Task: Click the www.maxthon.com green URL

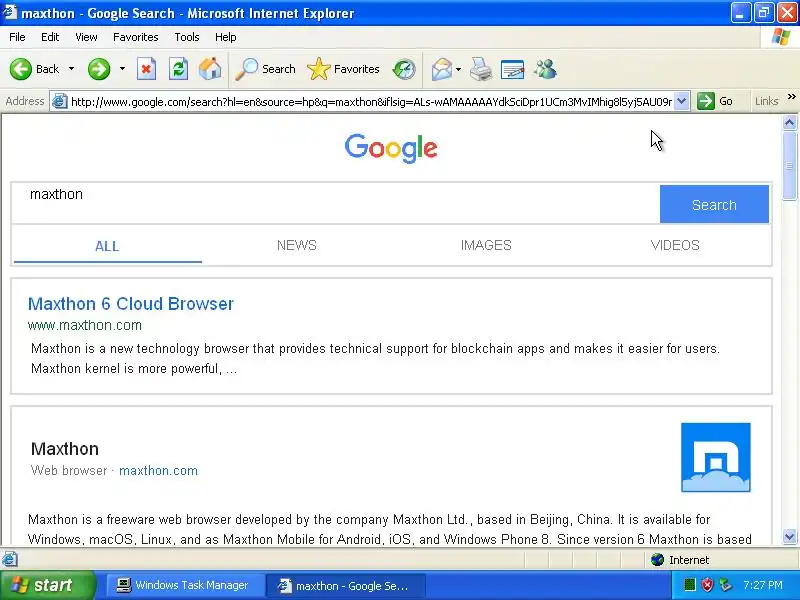Action: (x=85, y=325)
